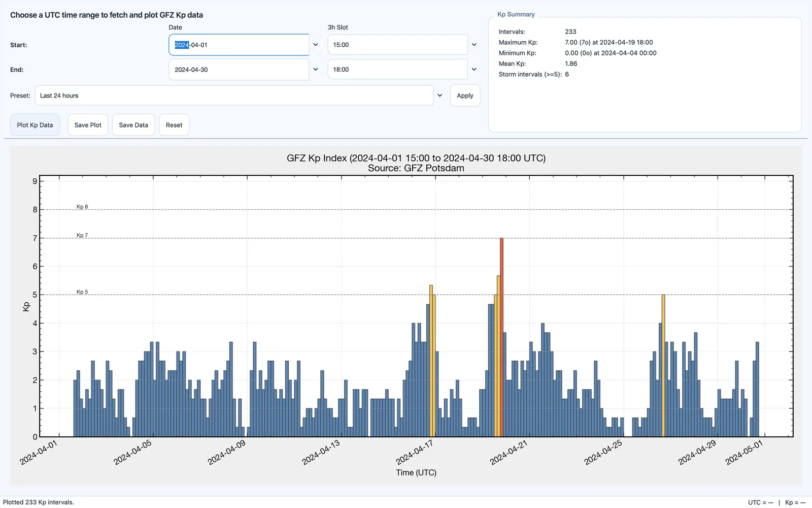Viewport: 812px width, 508px height.
Task: Open the End date dropdown arrow
Action: click(x=316, y=70)
